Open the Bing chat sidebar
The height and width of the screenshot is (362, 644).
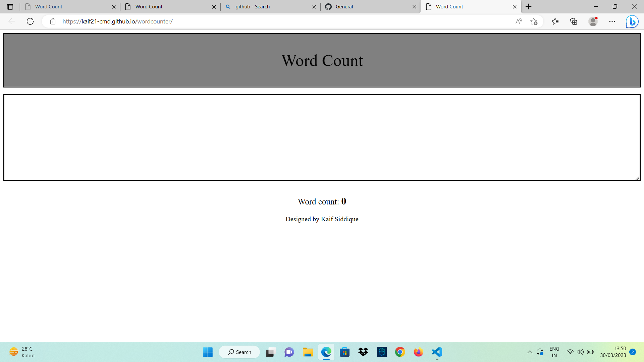pos(632,21)
